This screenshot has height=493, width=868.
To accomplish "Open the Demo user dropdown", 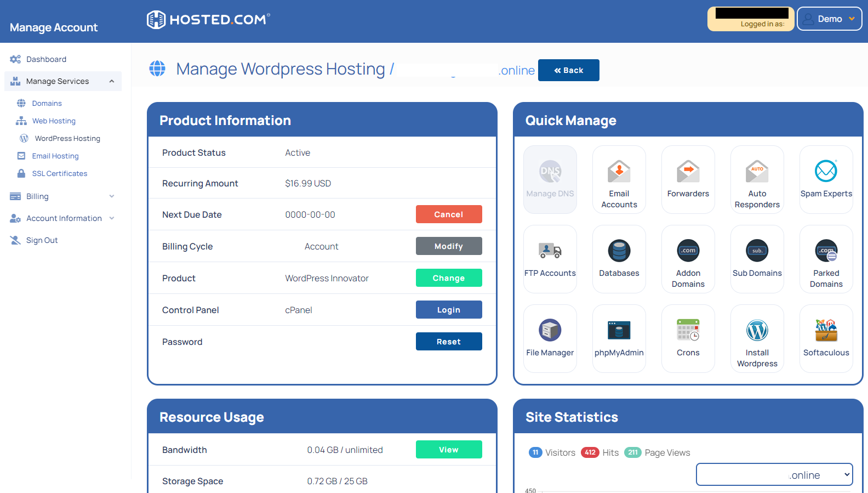I will click(x=829, y=19).
